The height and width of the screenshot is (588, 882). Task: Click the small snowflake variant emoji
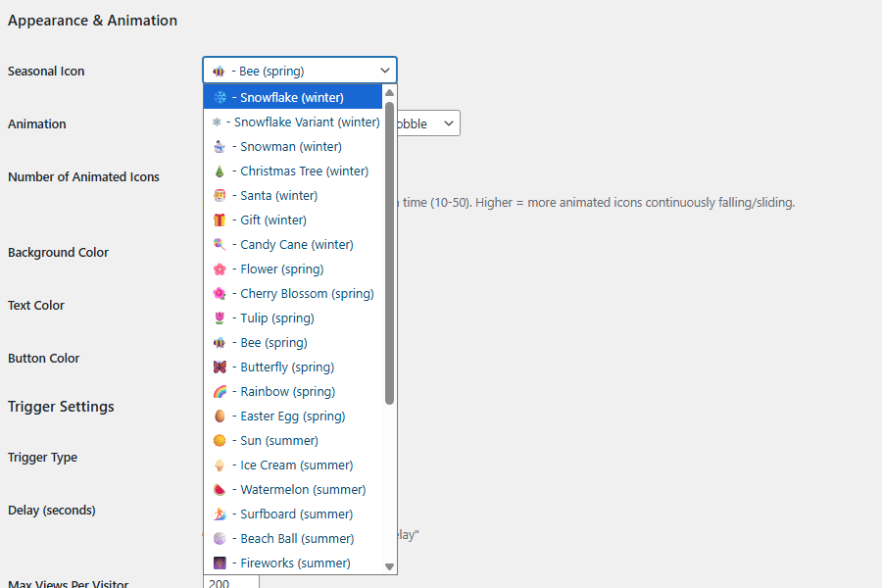(x=217, y=122)
